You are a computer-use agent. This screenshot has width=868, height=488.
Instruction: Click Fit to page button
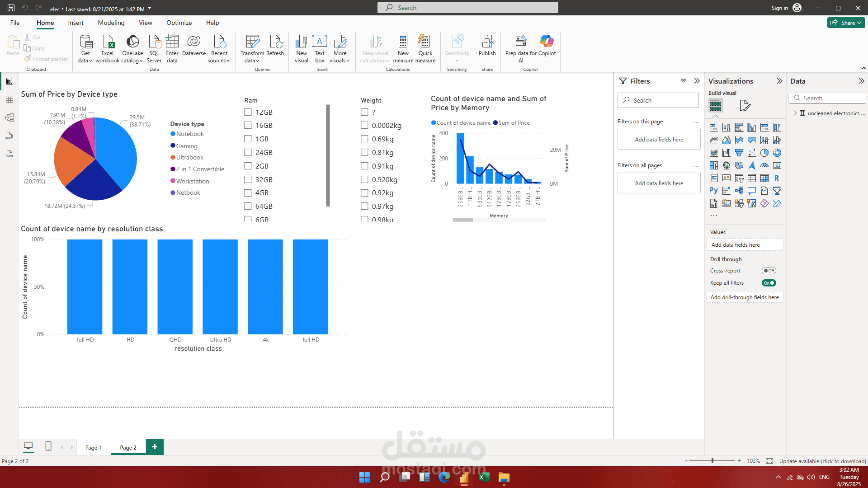click(x=769, y=461)
